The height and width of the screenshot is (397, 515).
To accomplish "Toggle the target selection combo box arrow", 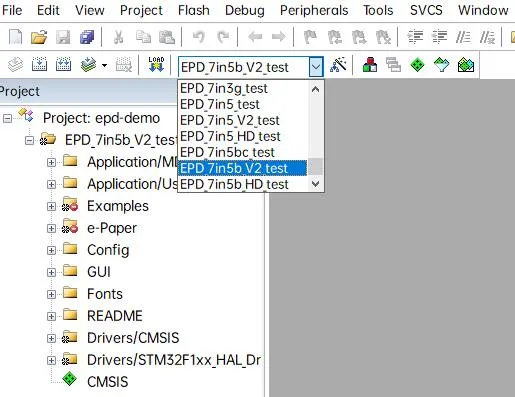I will coord(316,67).
